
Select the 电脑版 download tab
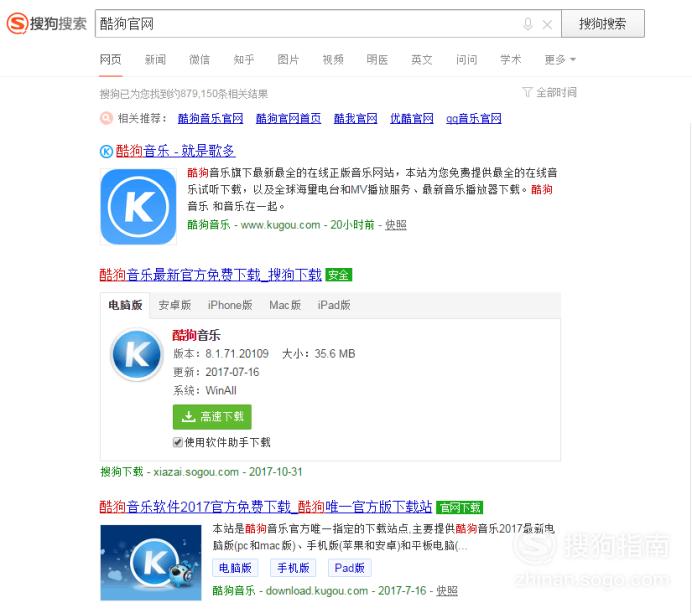(125, 305)
